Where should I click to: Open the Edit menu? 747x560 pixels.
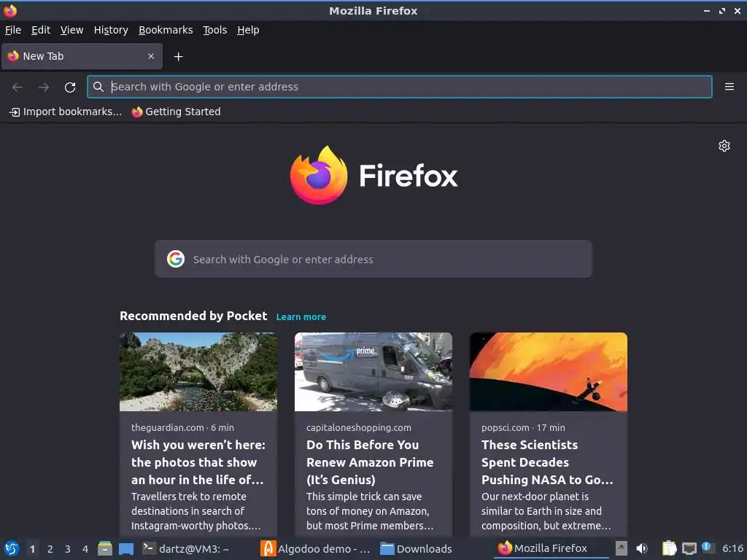tap(41, 30)
